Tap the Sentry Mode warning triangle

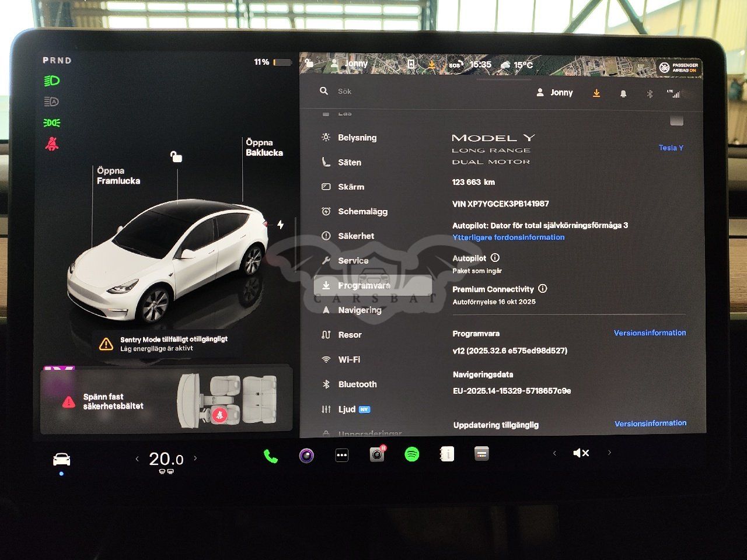coord(106,344)
